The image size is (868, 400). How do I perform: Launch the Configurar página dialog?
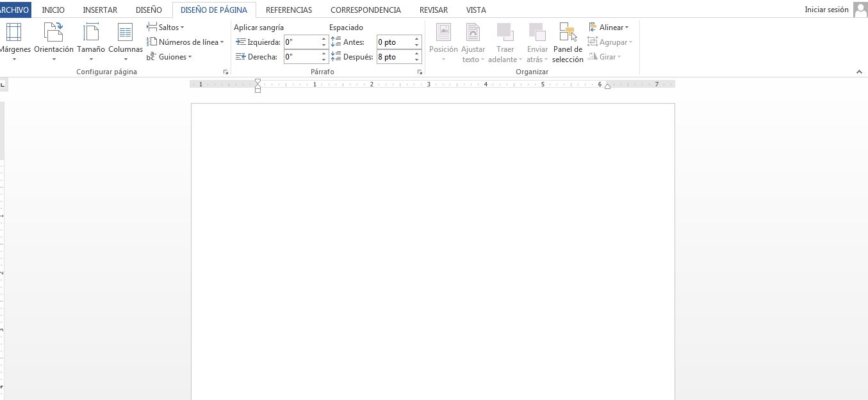point(225,72)
